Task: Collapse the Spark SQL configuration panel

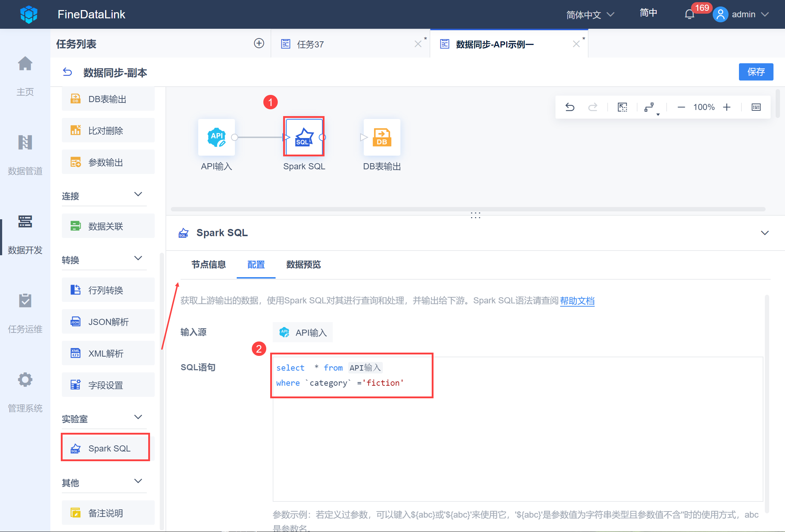Action: point(765,233)
